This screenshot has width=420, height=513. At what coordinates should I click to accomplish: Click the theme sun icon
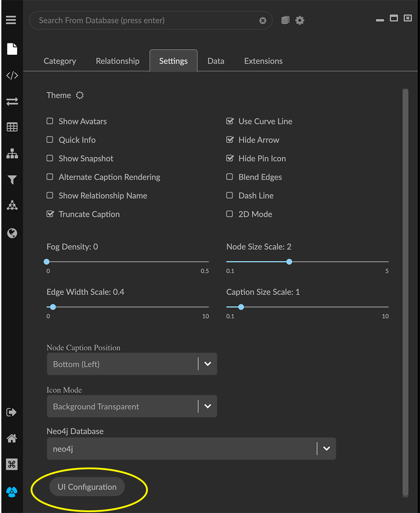click(x=80, y=95)
